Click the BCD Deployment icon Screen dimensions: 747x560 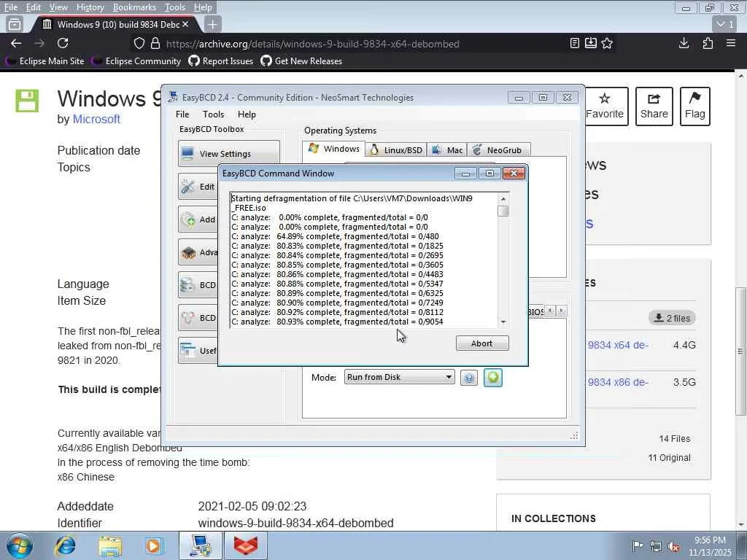(187, 318)
